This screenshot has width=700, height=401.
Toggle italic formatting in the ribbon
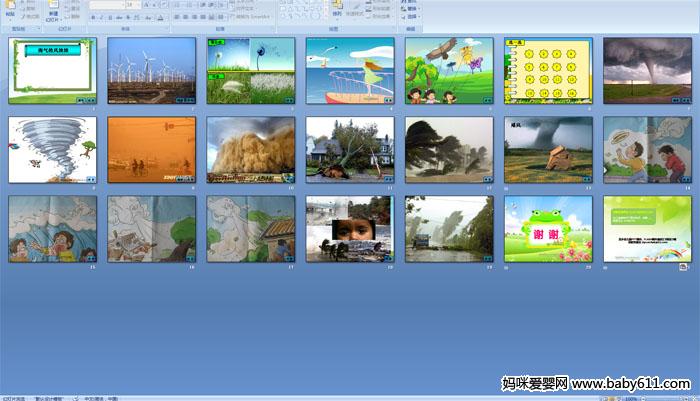(x=101, y=17)
